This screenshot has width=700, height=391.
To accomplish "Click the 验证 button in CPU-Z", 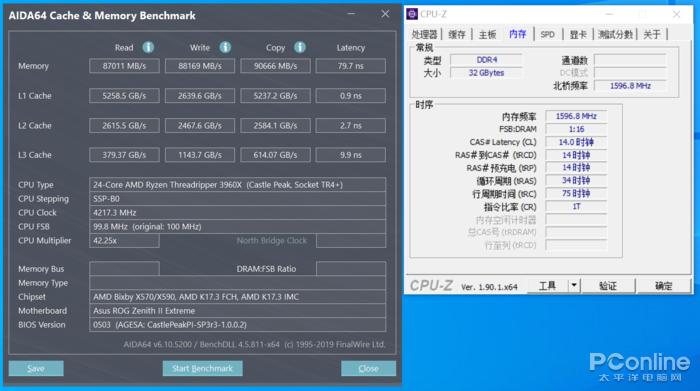I will pos(608,286).
